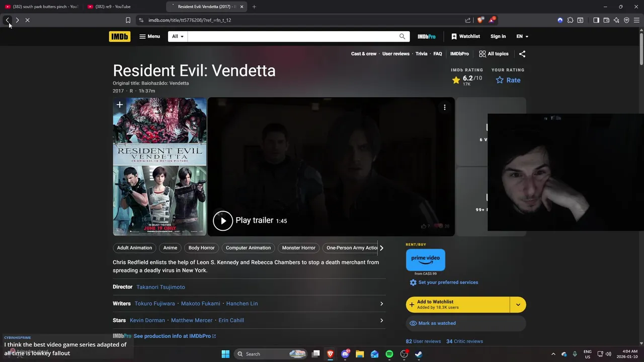Click Sign in
The width and height of the screenshot is (644, 362).
point(498,36)
